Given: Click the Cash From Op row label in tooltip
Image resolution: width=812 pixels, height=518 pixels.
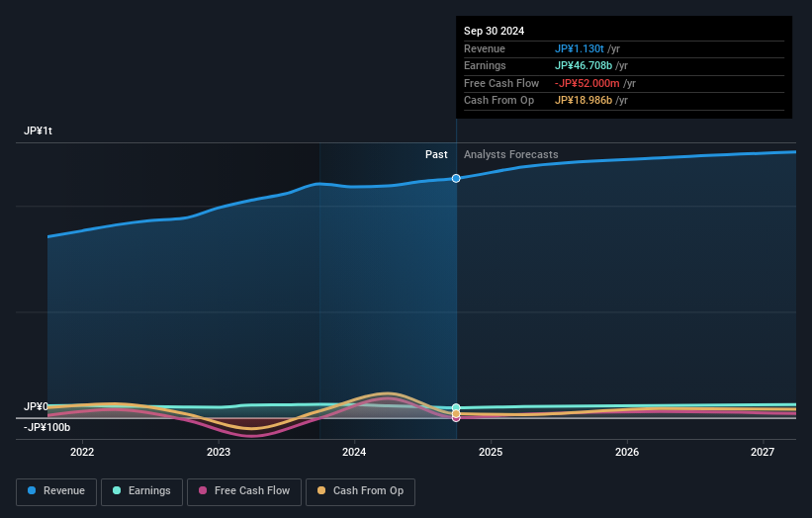Looking at the screenshot, I should [x=498, y=101].
